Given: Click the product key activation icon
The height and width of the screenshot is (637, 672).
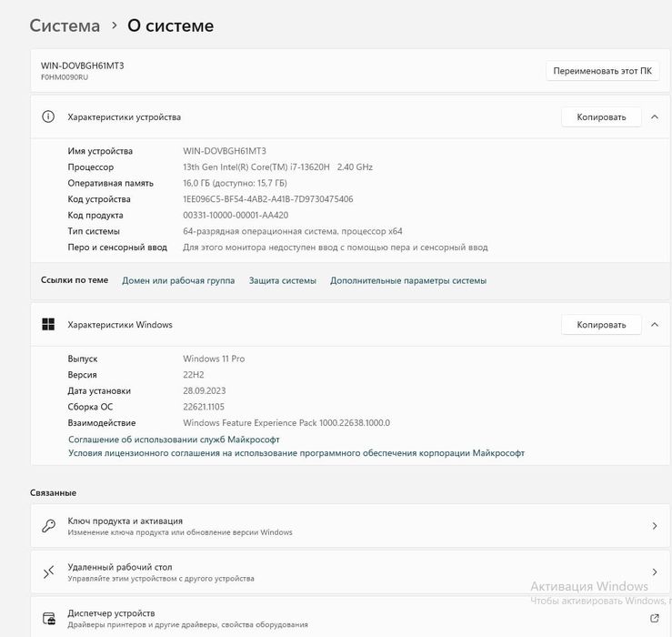Looking at the screenshot, I should coord(48,526).
